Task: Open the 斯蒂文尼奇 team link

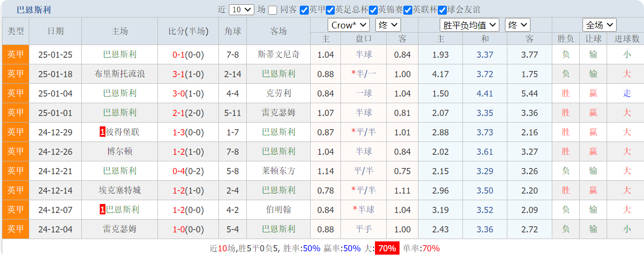Action: pyautogui.click(x=278, y=54)
